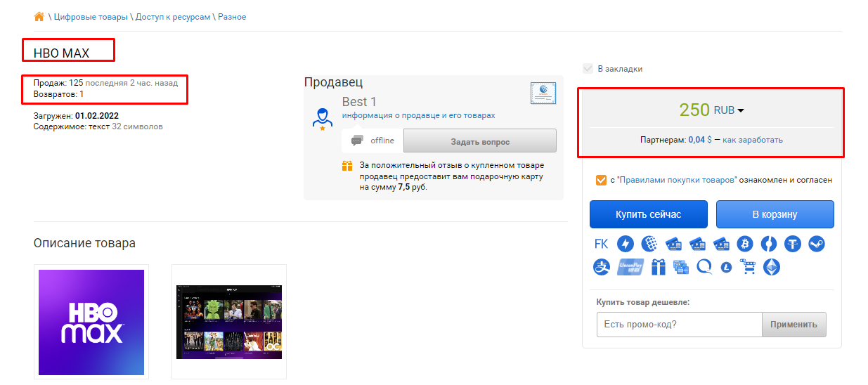
Task: Click the offline chat bubble icon
Action: coord(357,141)
